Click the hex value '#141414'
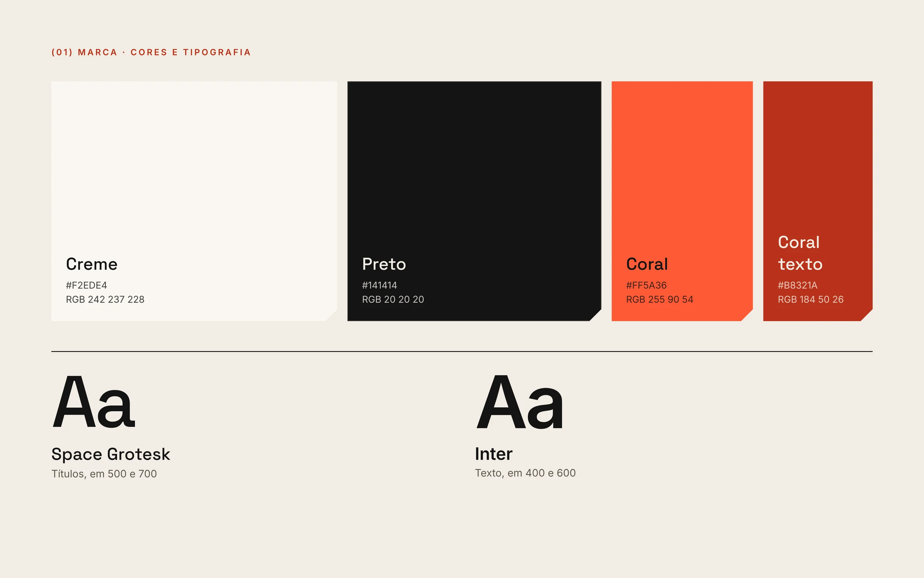The image size is (924, 578). pos(379,285)
